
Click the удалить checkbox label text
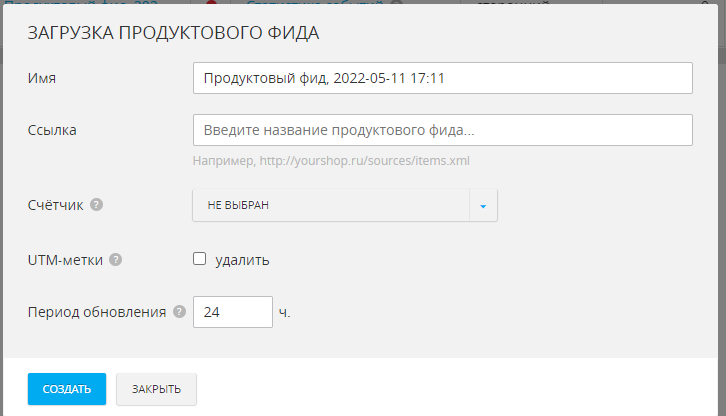242,260
